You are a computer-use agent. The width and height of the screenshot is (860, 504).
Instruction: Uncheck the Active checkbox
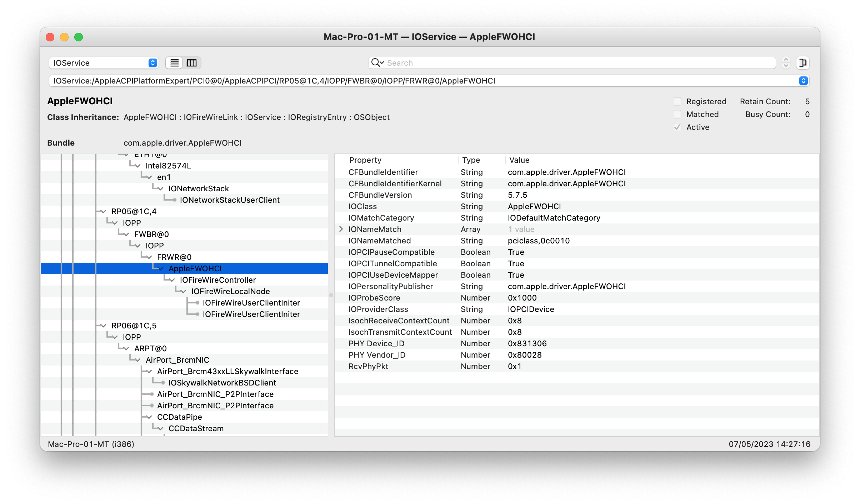click(677, 127)
